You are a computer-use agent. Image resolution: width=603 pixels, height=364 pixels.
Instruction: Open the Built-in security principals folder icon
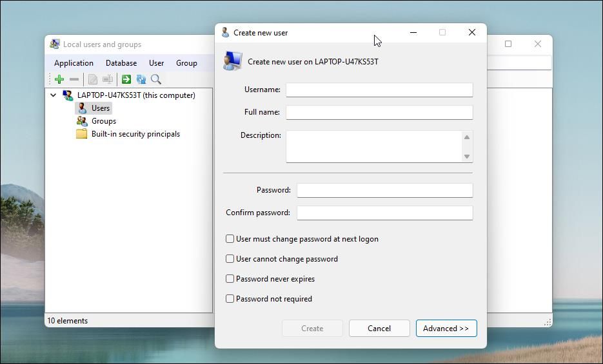(x=82, y=134)
